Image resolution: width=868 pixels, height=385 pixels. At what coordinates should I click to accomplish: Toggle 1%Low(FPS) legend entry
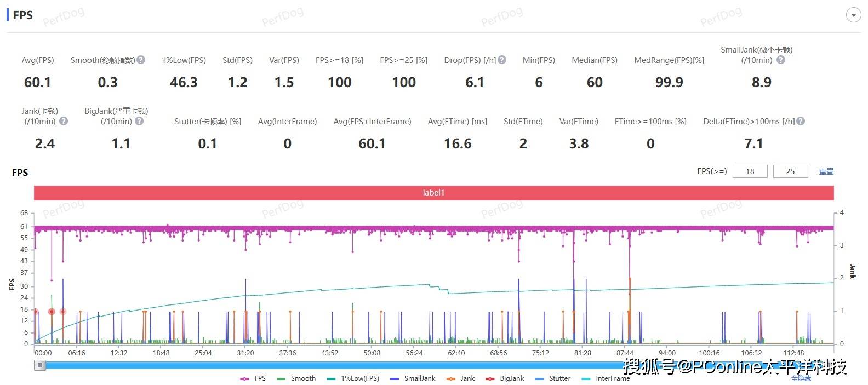coord(353,378)
